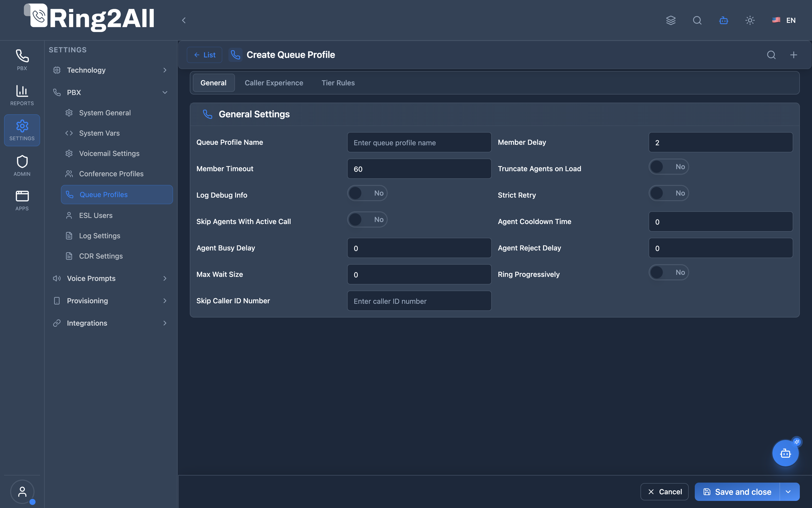
Task: Enable Ring Progressively switch
Action: pos(669,273)
